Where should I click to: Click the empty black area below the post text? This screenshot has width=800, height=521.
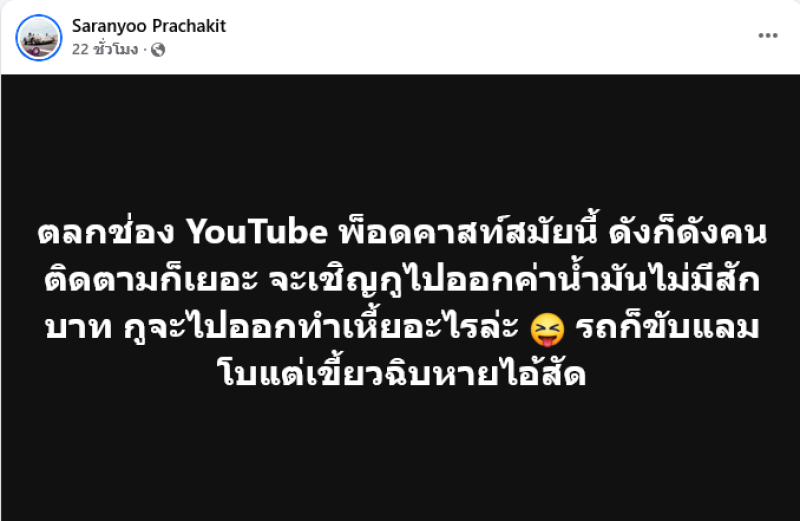point(400,454)
